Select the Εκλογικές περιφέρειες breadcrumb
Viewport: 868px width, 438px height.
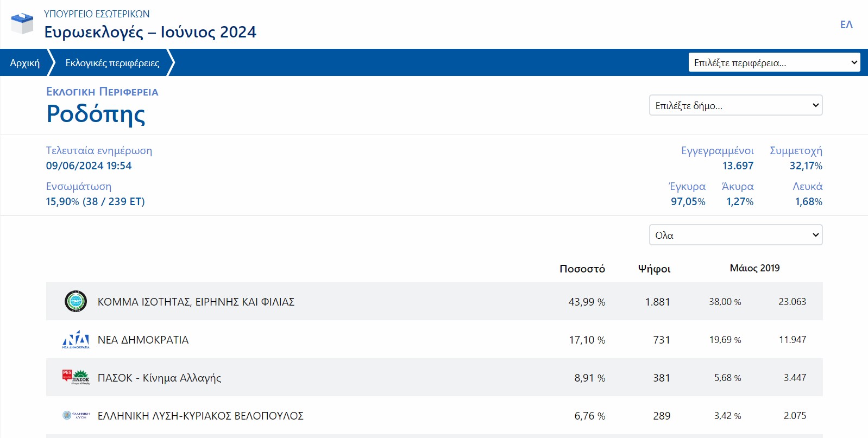pos(112,63)
